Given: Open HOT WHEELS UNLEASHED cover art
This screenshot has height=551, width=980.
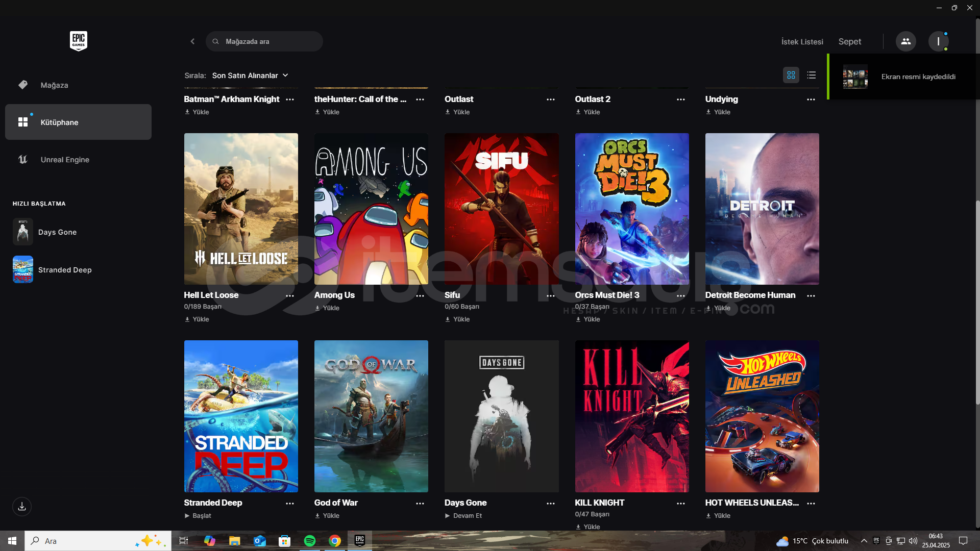Looking at the screenshot, I should [762, 416].
